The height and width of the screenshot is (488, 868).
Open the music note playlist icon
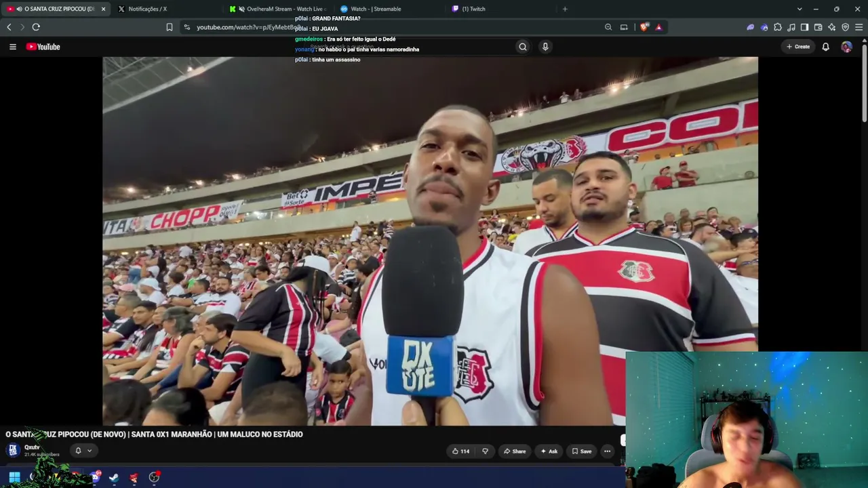click(x=791, y=27)
